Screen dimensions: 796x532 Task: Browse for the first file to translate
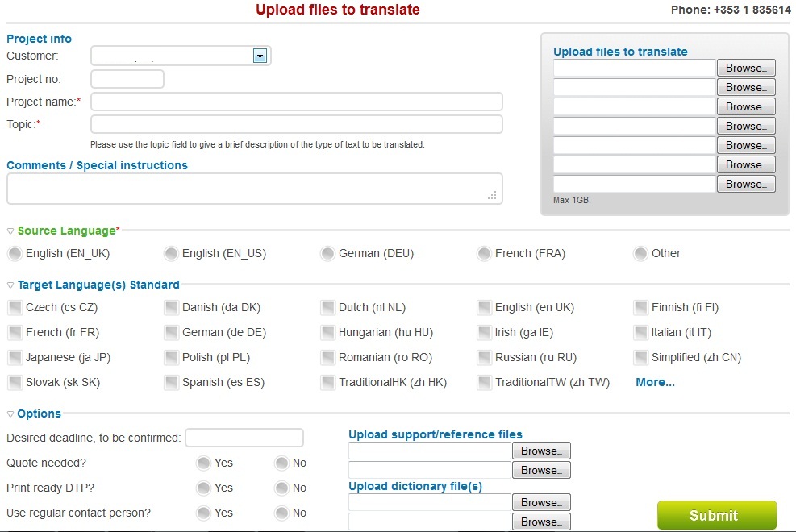(746, 68)
